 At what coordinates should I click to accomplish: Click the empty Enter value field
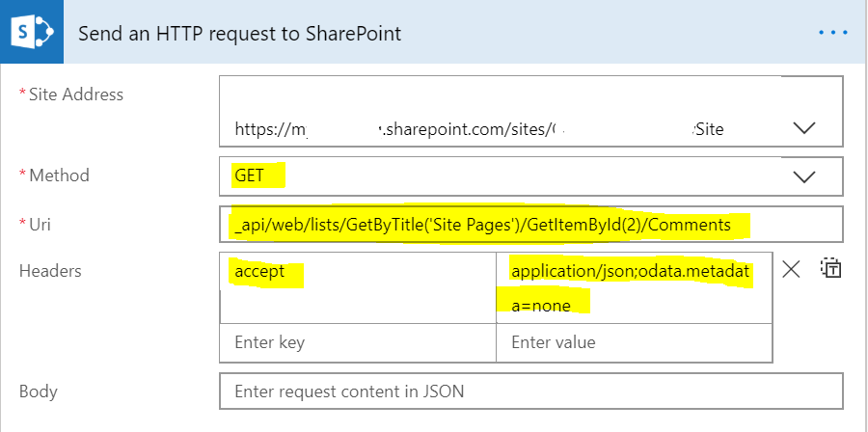point(633,342)
